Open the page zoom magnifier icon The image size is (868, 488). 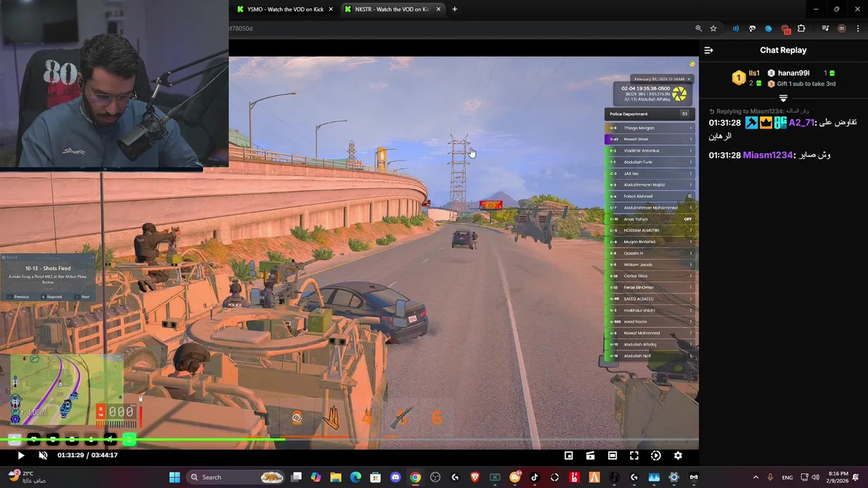coord(698,28)
